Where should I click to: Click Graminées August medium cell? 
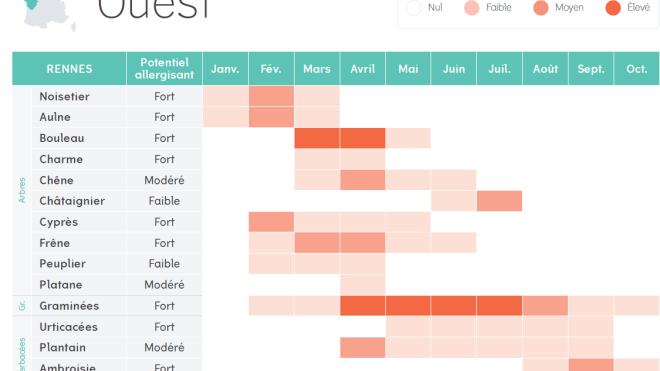click(x=545, y=306)
